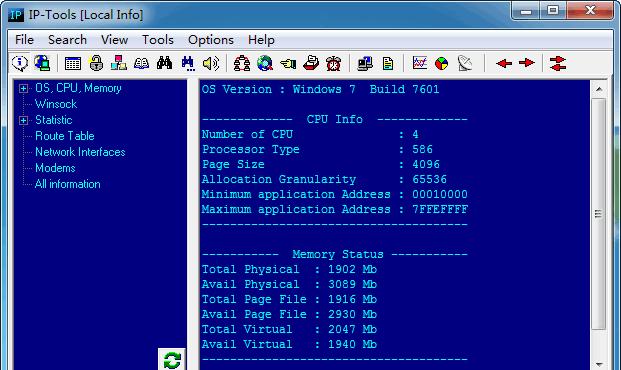Expand the OS, CPU, Memory tree node
The image size is (621, 370).
(x=23, y=88)
